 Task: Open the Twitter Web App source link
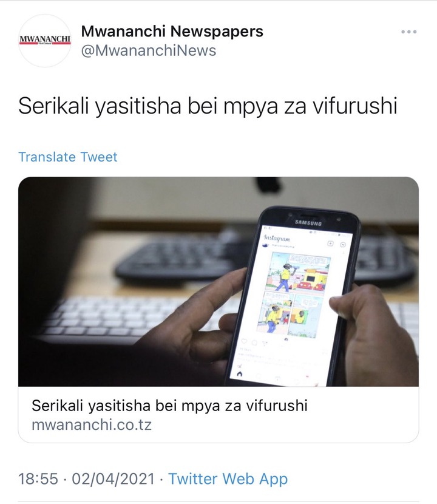[228, 478]
